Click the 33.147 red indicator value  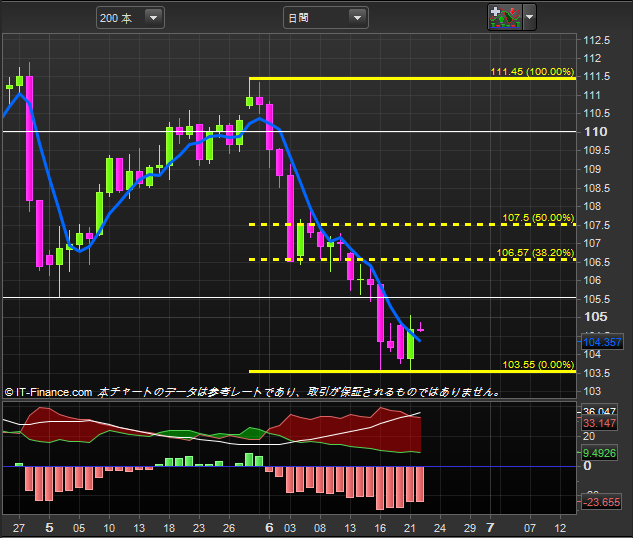pos(599,423)
